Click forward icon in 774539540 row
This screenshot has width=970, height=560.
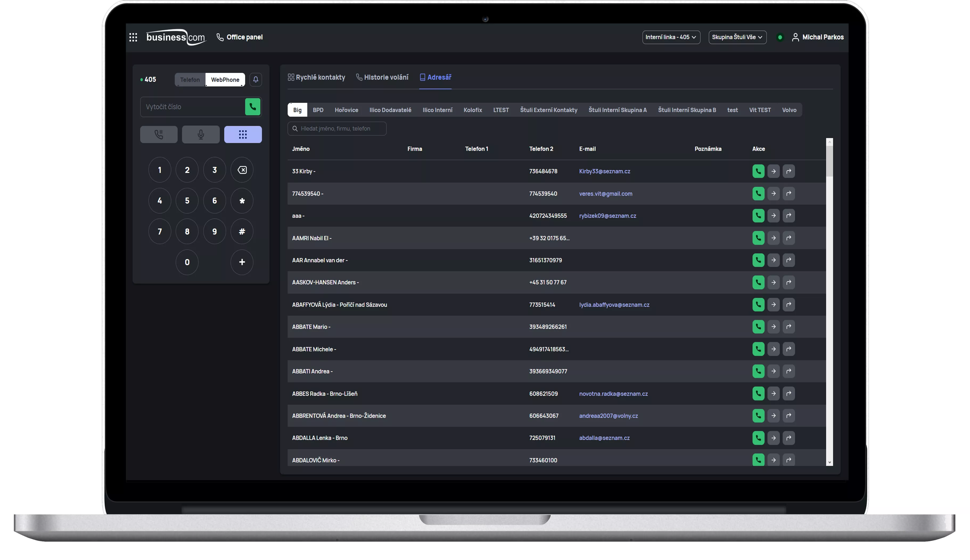pos(788,193)
